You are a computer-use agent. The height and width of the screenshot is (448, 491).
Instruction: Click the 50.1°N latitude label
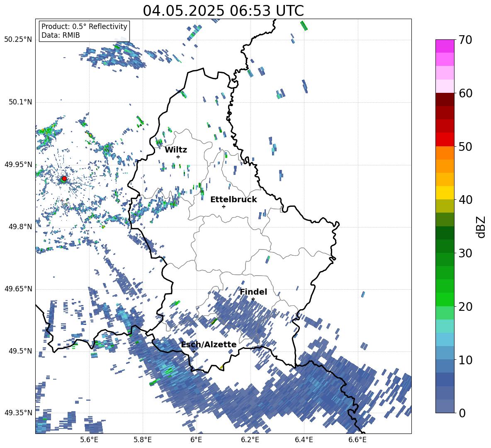[20, 102]
